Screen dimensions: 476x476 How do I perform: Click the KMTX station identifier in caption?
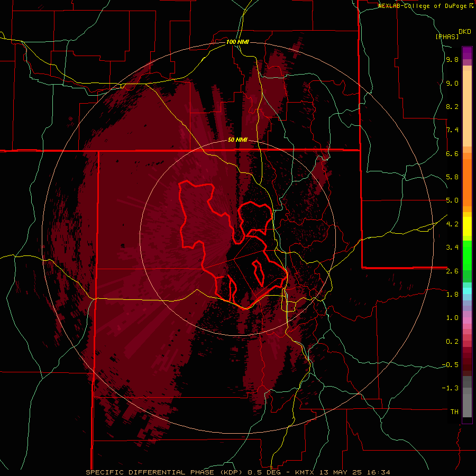305,472
